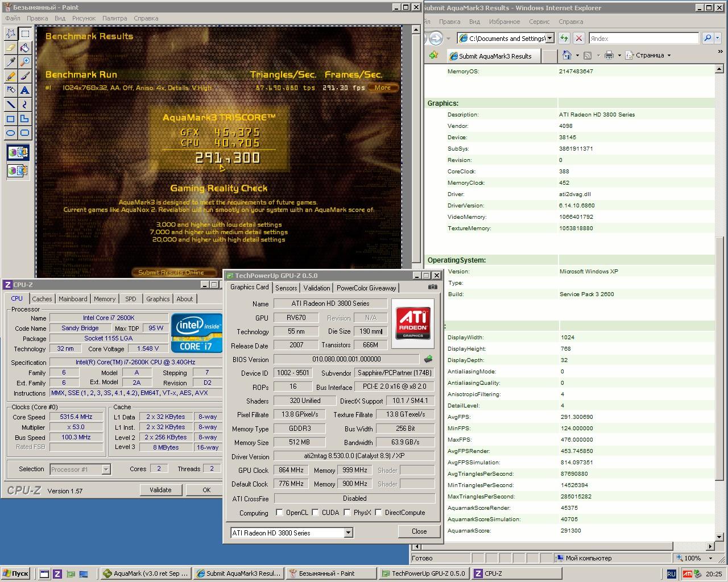Click the Refresh icon in Internet Explorer
Viewport: 728px width, 582px height.
[564, 38]
